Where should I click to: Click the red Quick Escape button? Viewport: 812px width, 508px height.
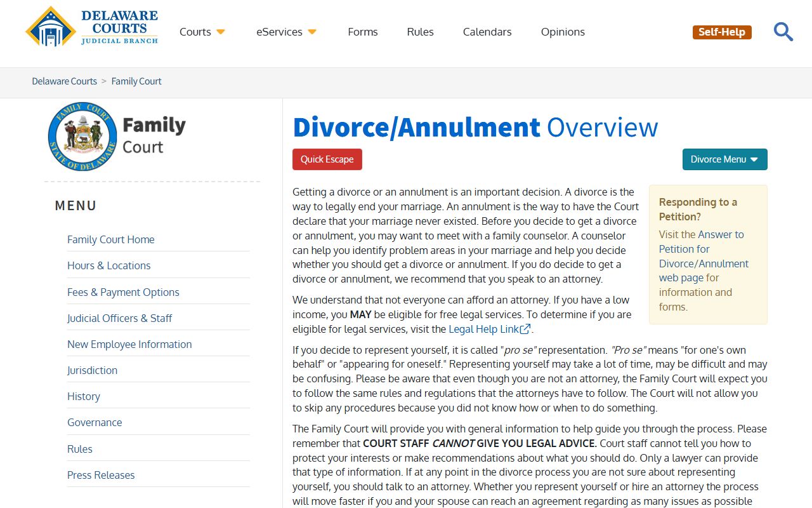327,159
